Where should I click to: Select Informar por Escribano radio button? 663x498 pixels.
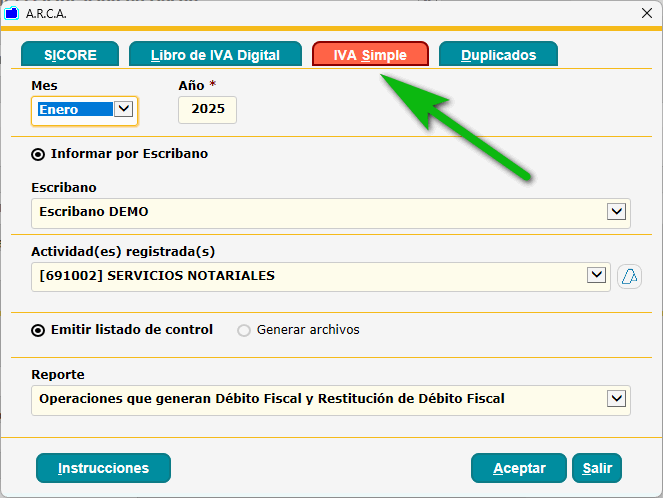38,154
